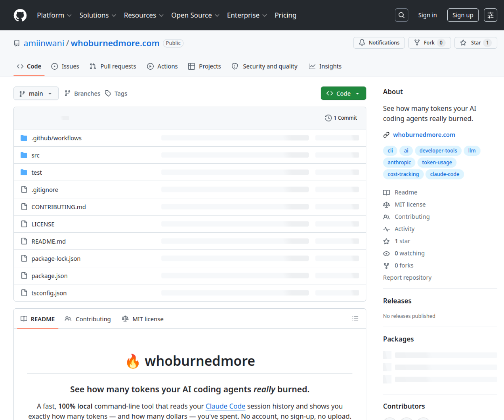This screenshot has width=504, height=420.
Task: Open the README.md file
Action: (49, 241)
